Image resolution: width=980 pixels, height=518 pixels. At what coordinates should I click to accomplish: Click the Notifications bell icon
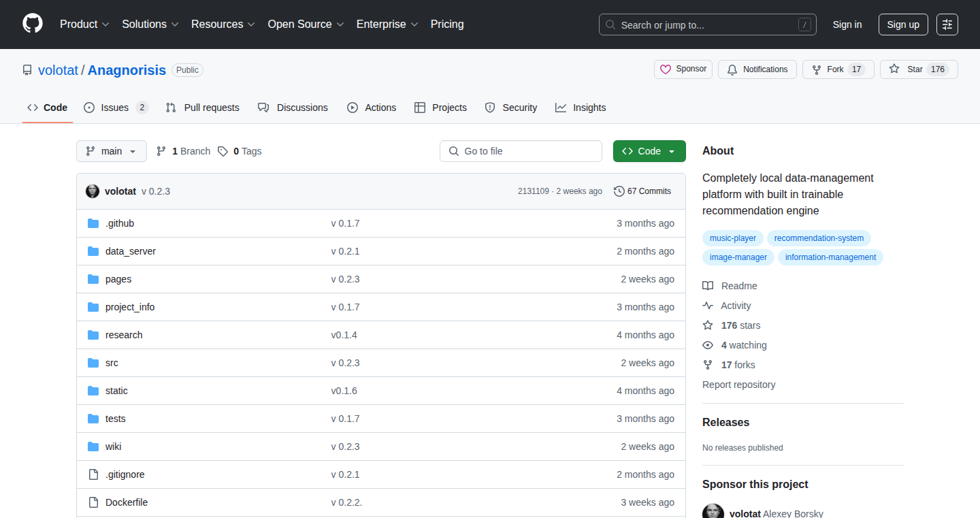(732, 69)
